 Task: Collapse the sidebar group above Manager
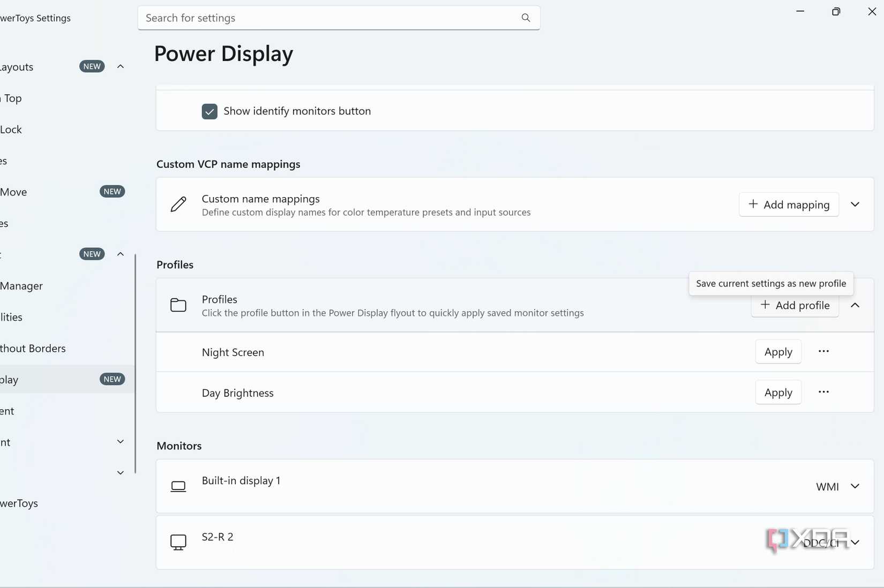[121, 254]
